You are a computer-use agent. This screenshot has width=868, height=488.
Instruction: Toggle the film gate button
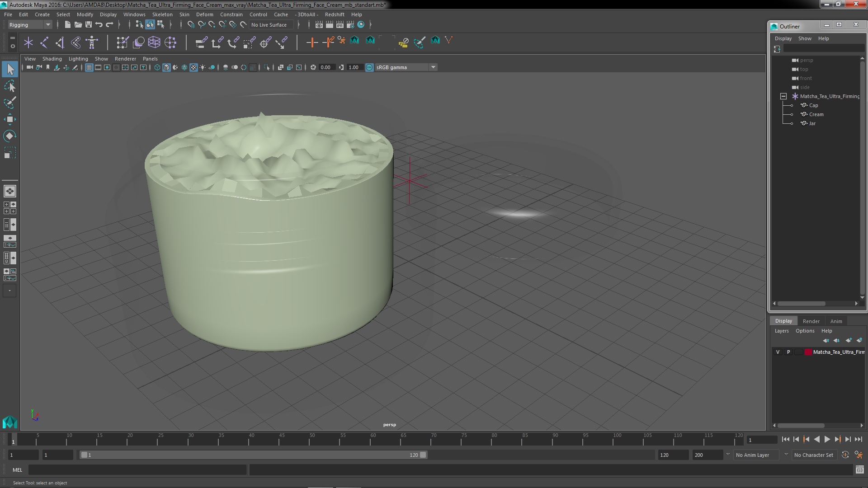(98, 67)
